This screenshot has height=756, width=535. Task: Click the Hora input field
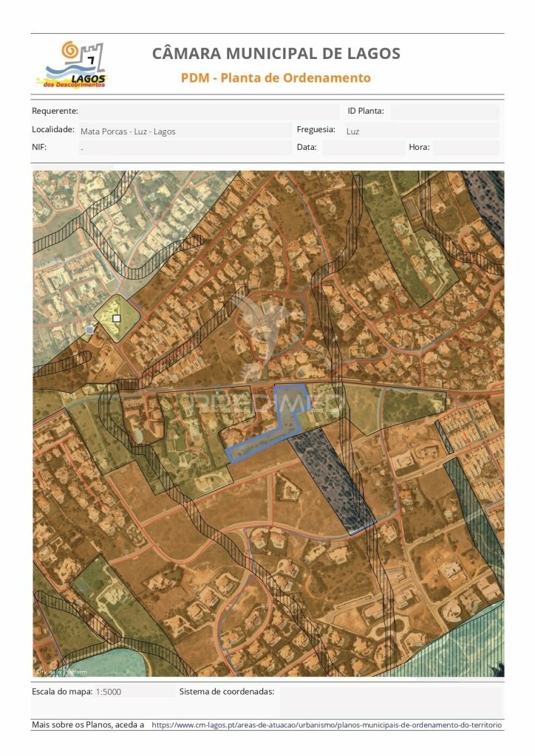(466, 148)
